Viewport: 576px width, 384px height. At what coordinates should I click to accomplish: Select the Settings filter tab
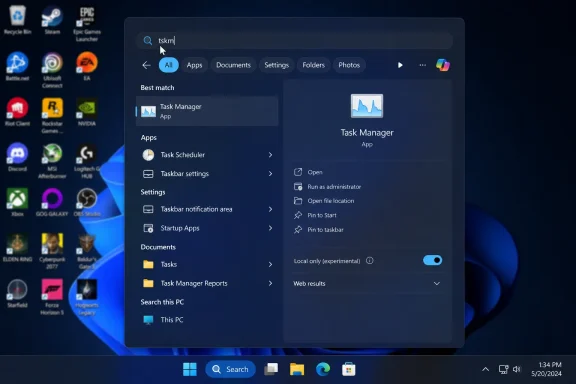click(x=277, y=65)
